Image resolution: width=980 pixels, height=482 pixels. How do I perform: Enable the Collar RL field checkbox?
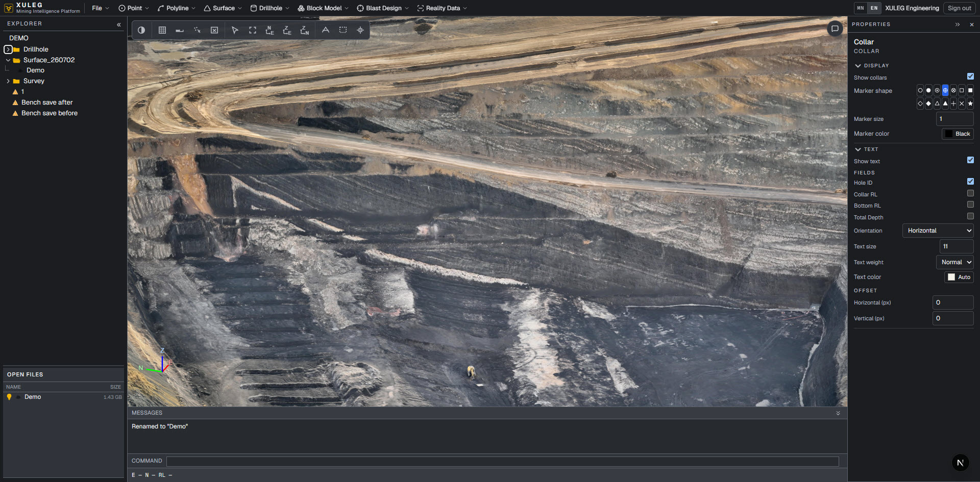point(970,193)
